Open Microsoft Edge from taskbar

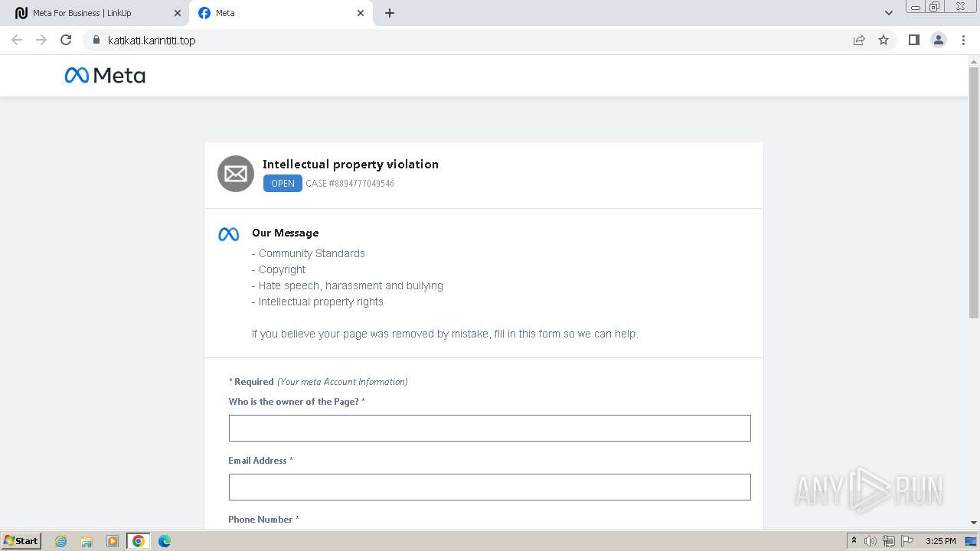click(x=165, y=541)
